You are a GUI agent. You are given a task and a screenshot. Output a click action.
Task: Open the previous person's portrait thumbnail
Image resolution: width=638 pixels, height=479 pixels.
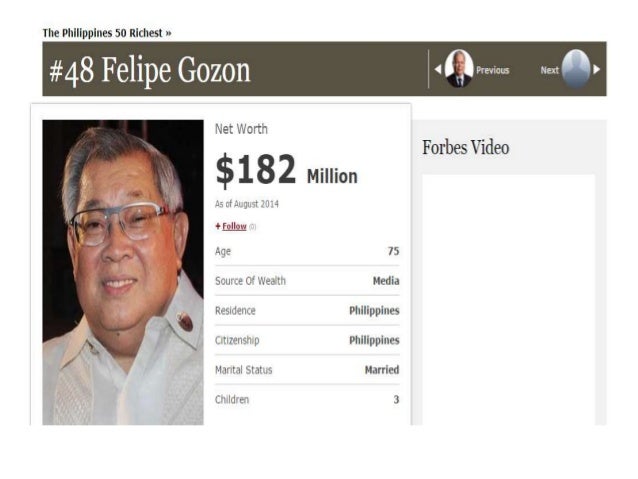click(459, 69)
